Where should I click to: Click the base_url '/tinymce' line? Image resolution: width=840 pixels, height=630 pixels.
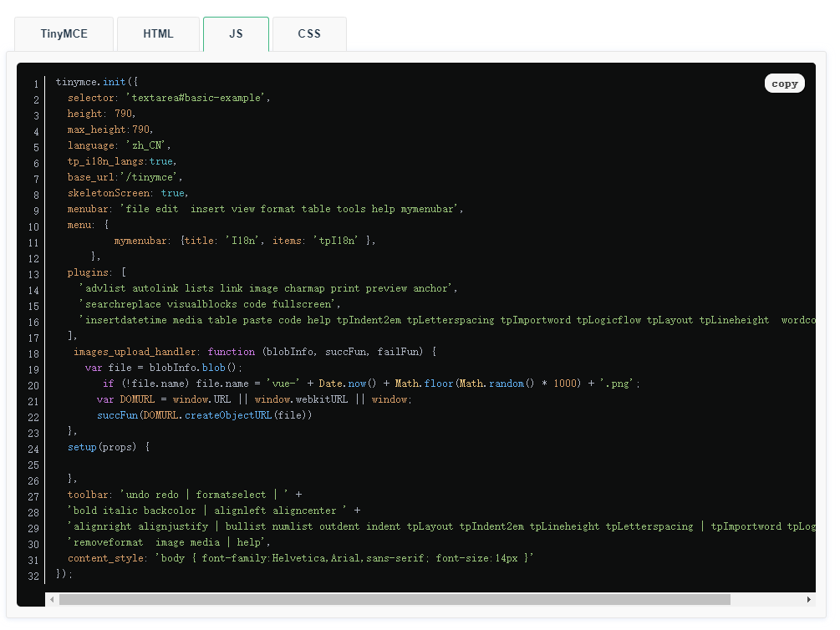coord(125,177)
